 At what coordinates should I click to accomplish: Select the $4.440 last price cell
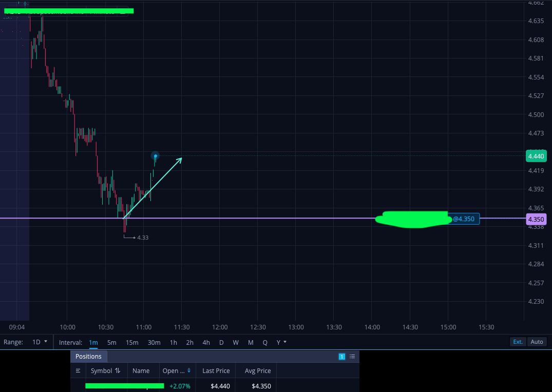[x=220, y=386]
